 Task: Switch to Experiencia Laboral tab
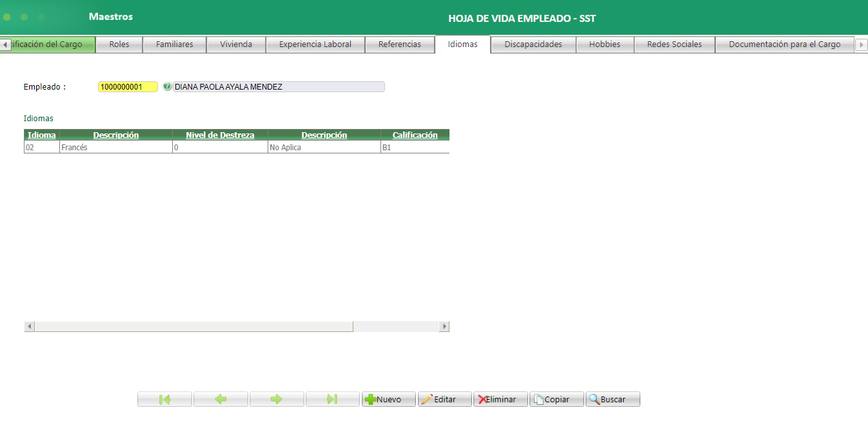coord(315,44)
